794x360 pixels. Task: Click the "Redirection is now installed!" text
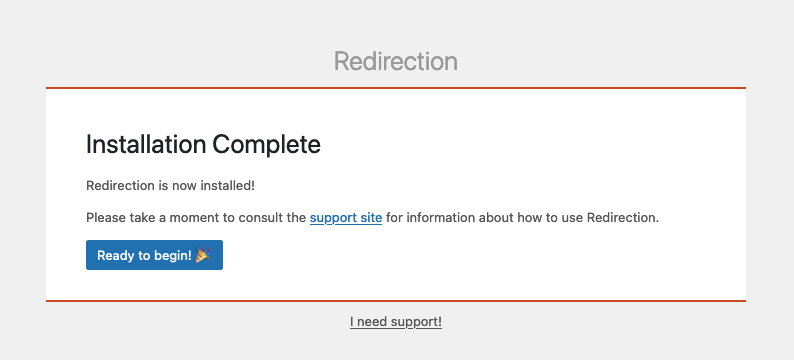171,186
